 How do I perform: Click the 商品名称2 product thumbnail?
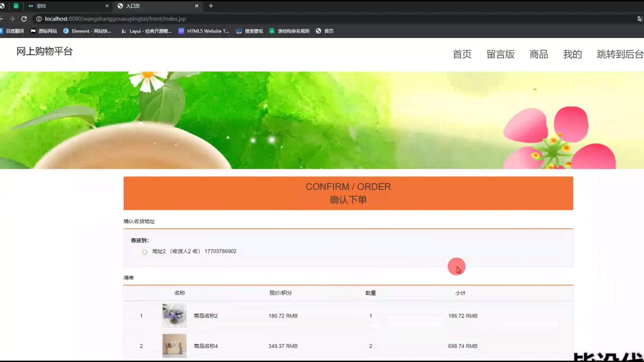click(x=174, y=315)
